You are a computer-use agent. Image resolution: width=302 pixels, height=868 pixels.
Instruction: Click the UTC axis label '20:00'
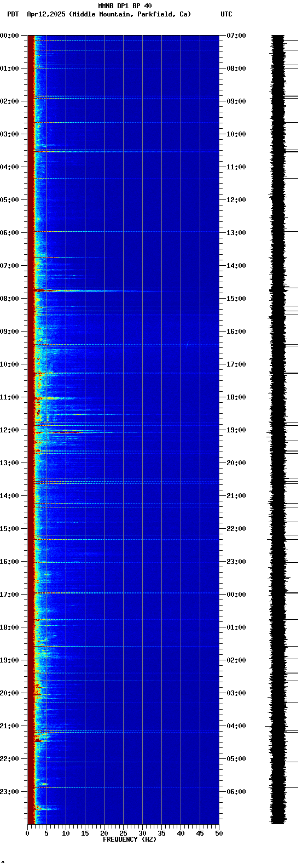236,463
